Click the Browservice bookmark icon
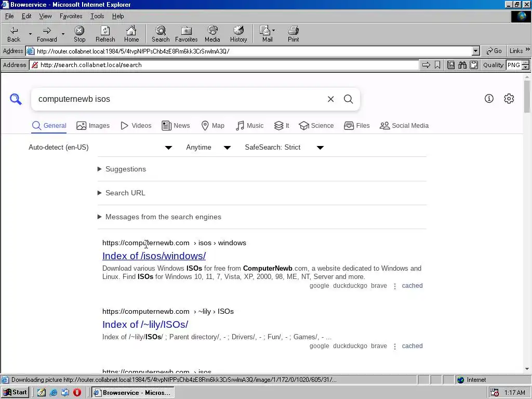 [x=437, y=65]
